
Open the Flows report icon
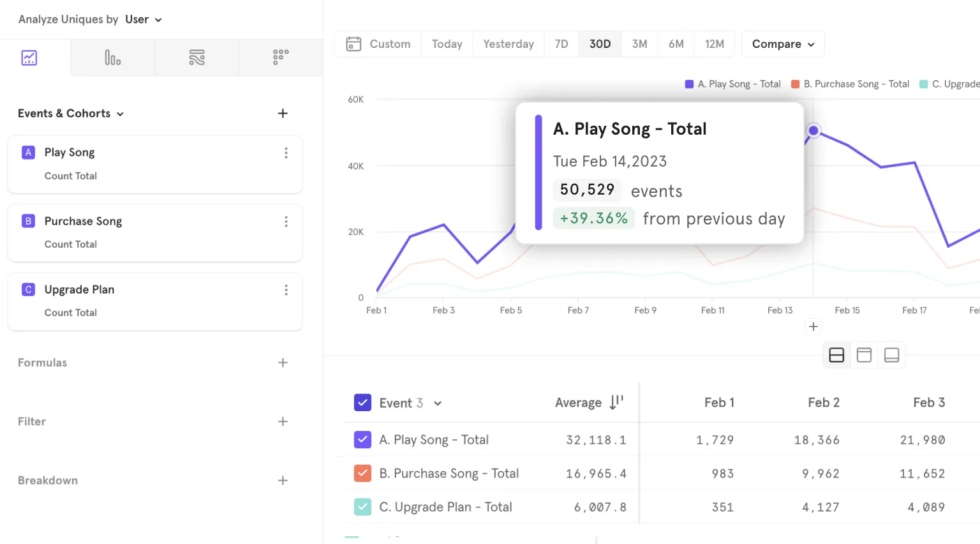tap(197, 58)
